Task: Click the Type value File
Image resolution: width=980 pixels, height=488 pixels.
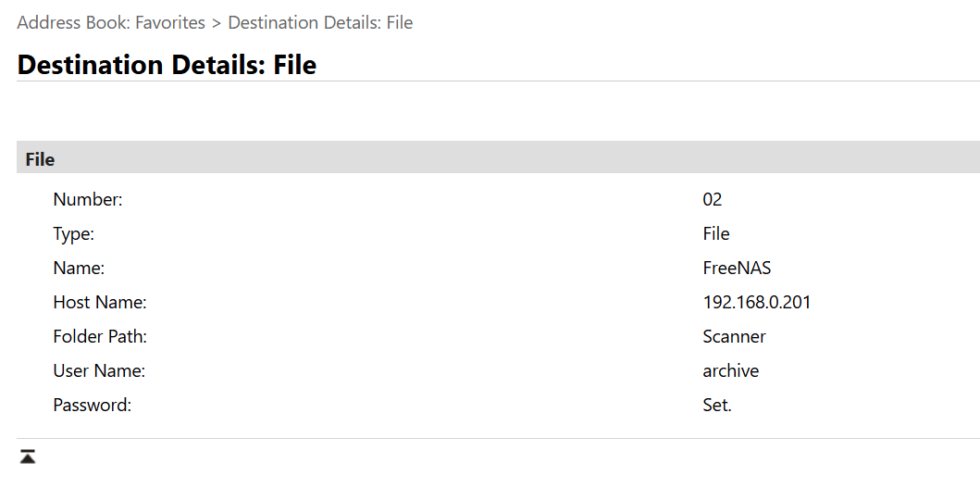Action: pos(716,234)
